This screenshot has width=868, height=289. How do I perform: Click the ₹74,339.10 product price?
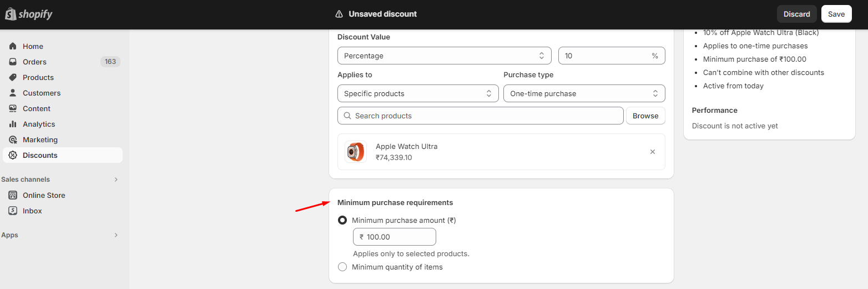click(x=394, y=157)
